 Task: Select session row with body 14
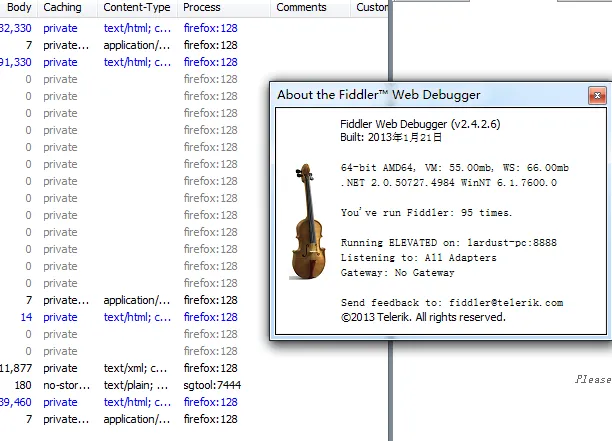click(x=194, y=317)
